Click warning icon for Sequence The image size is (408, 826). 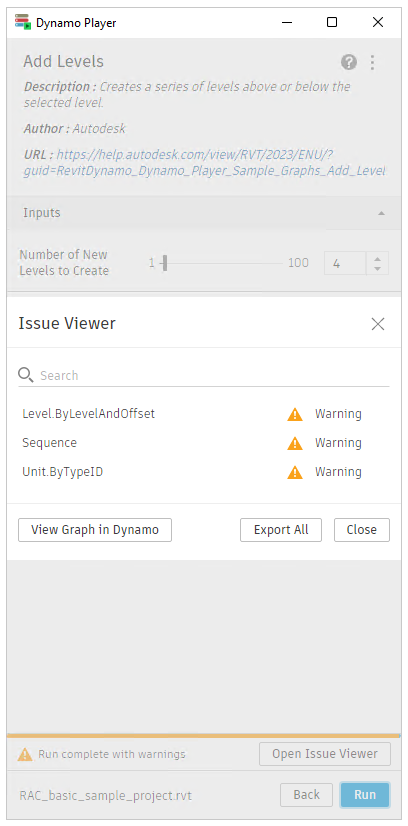point(295,444)
